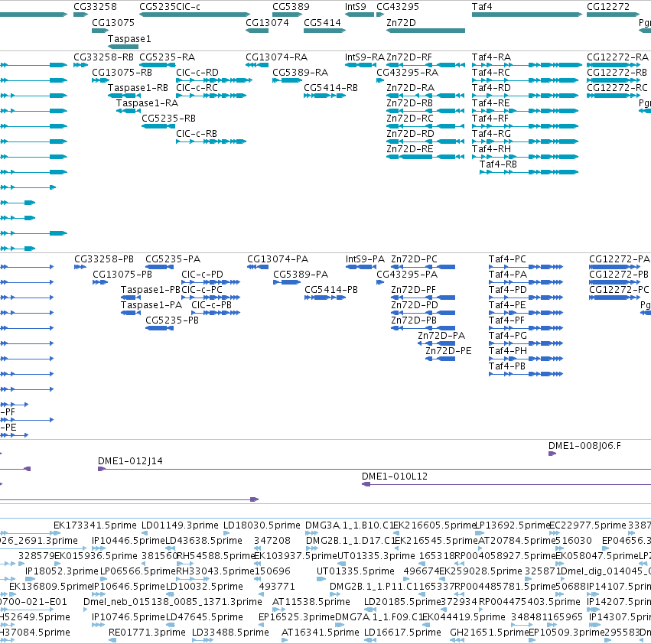Click the Zn72D gene label
Viewport: 651px width, 644px height.
tap(401, 22)
